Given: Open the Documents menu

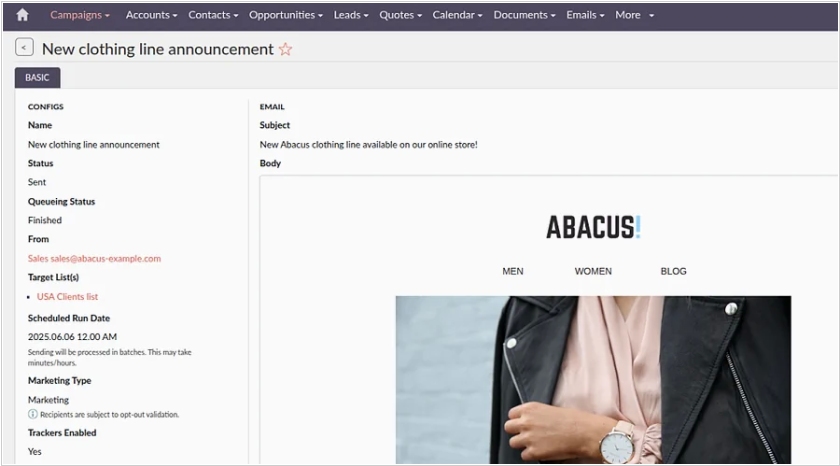Looking at the screenshot, I should tap(524, 15).
